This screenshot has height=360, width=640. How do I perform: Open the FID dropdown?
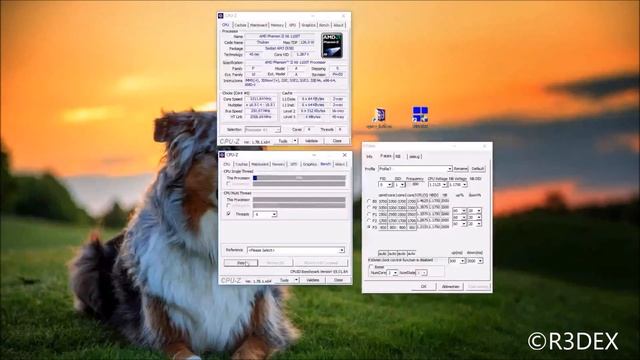coord(385,185)
